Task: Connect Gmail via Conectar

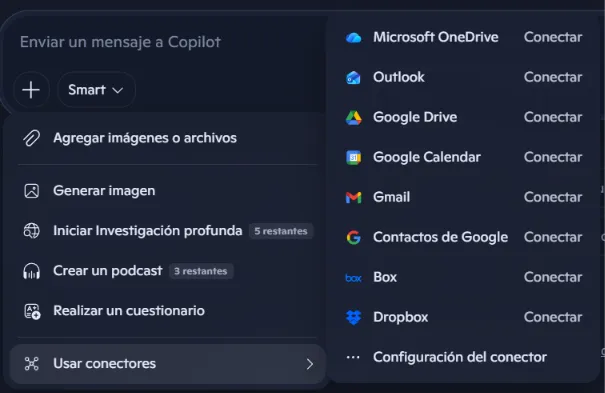Action: pos(553,197)
